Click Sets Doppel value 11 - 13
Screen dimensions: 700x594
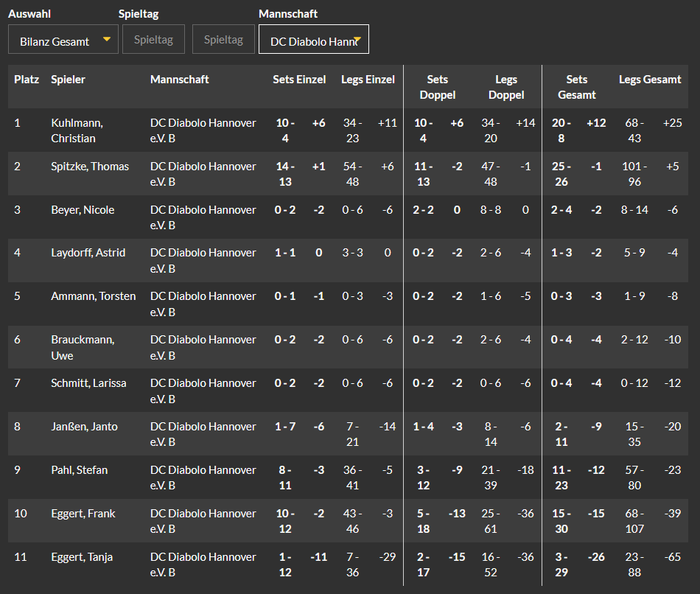coord(423,174)
